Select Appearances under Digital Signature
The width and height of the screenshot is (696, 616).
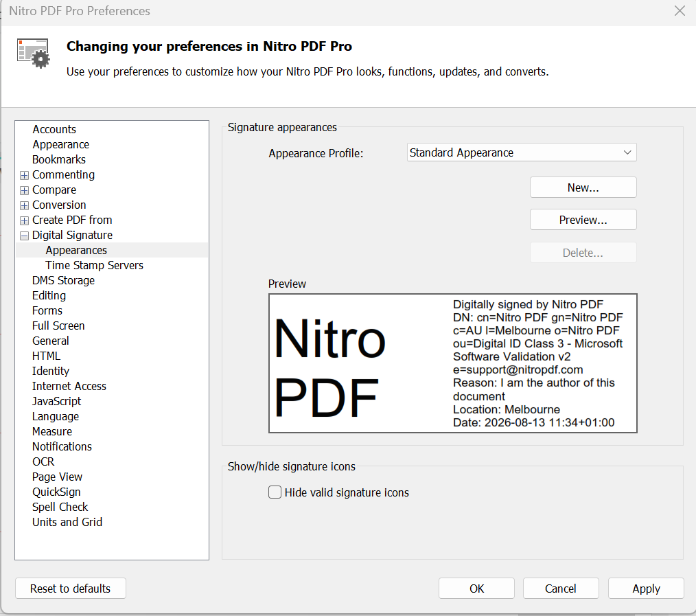tap(76, 250)
